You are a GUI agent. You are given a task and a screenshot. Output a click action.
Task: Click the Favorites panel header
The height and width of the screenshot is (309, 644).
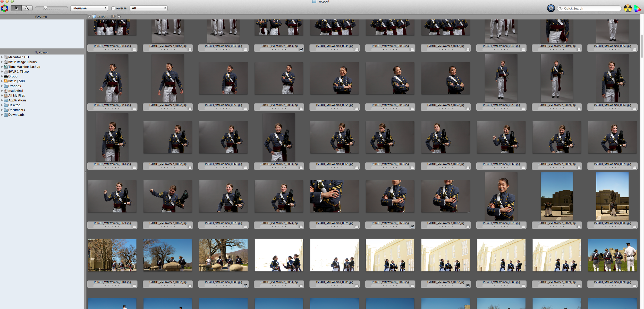tap(41, 17)
